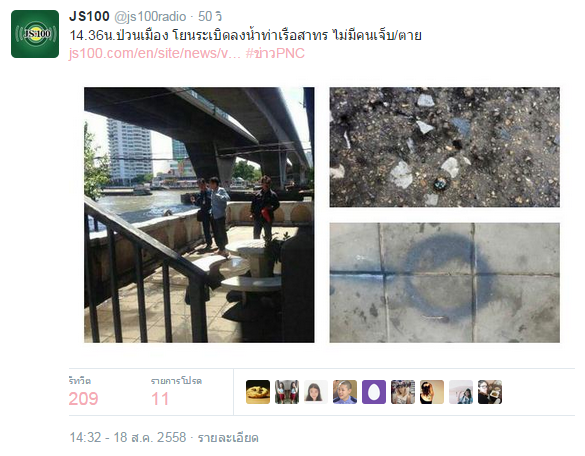
Task: Open the photo of men under the bridge
Action: point(199,215)
